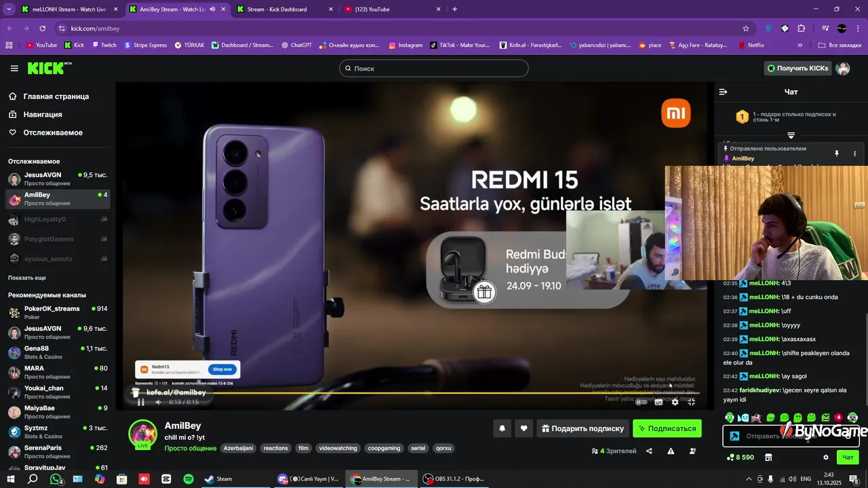Switch to the YouTube tab

[x=393, y=9]
